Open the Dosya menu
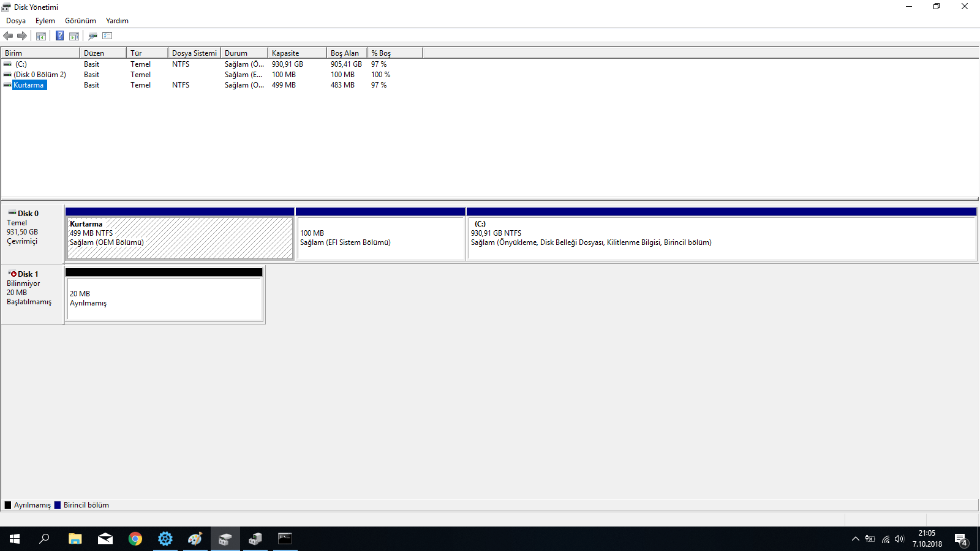 [16, 21]
